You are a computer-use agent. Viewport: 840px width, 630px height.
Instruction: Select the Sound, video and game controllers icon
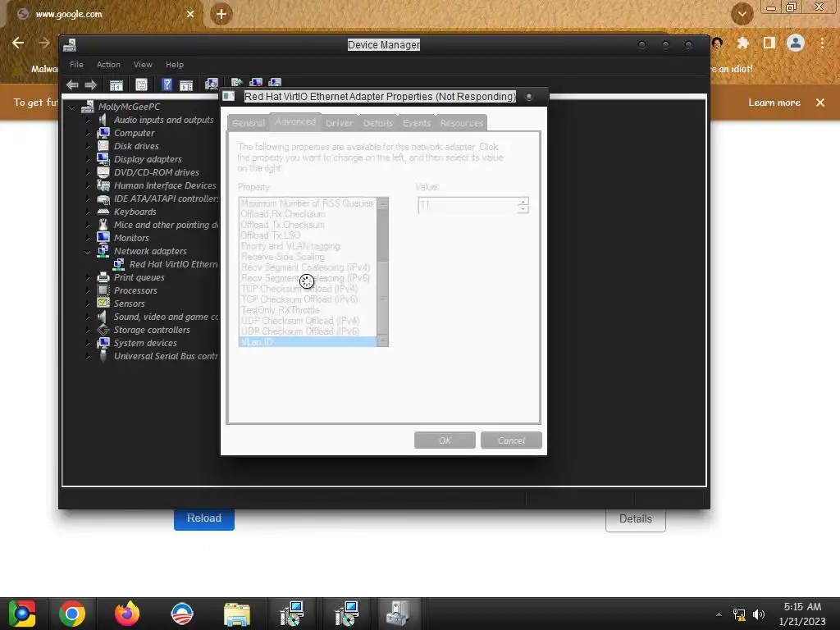tap(103, 317)
